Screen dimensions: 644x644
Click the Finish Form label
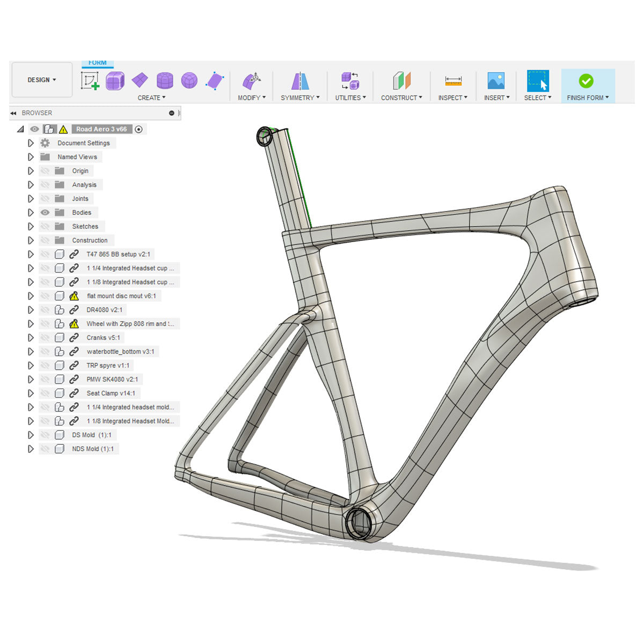pos(588,98)
